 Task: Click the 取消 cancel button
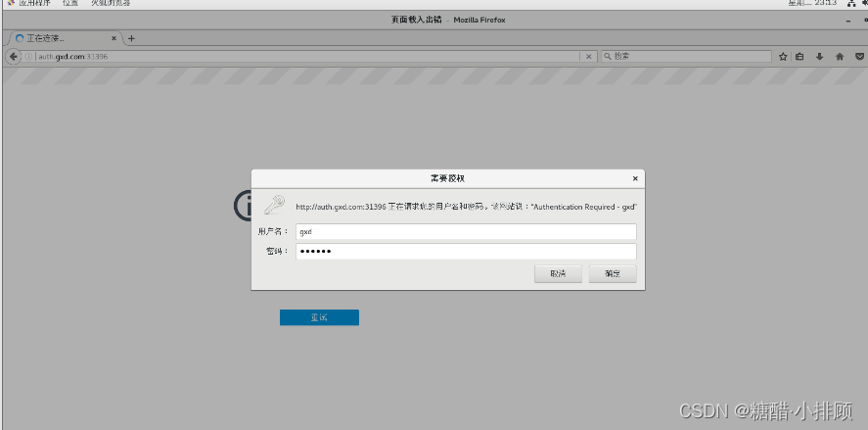click(x=558, y=273)
